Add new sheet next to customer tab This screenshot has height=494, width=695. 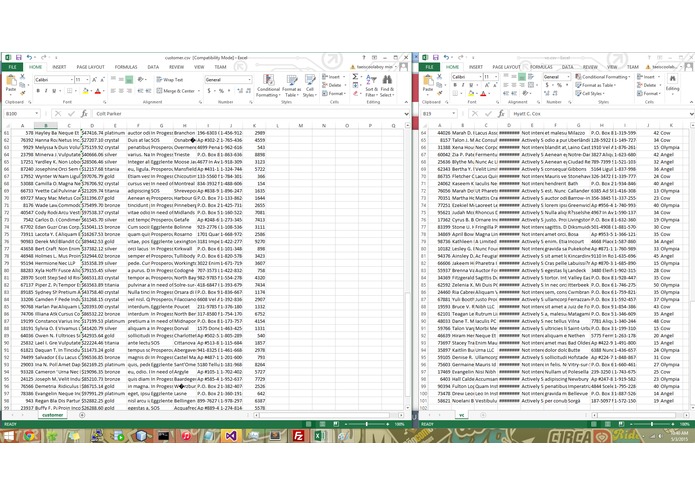(x=82, y=415)
